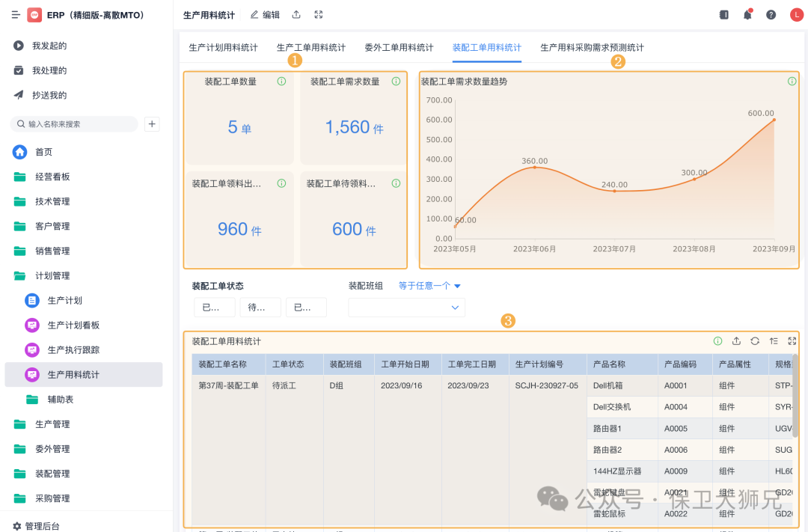Click the plus icon beside search box
The height and width of the screenshot is (532, 808).
coord(152,124)
